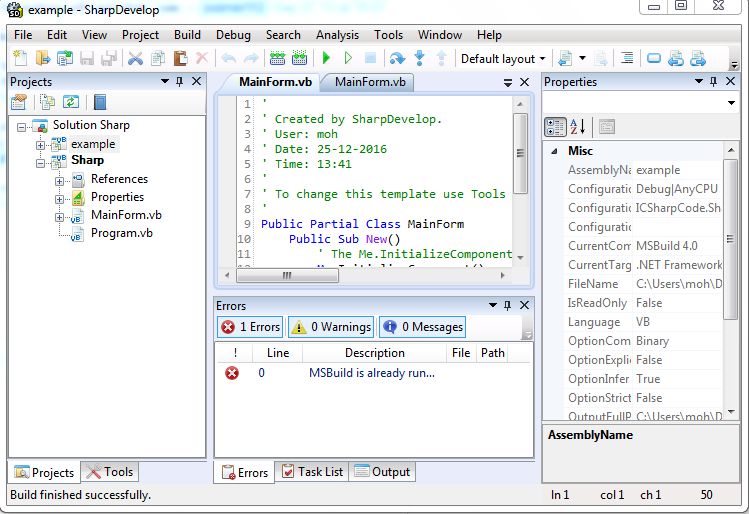The image size is (749, 514).
Task: Pin the Errors panel
Action: pos(508,305)
